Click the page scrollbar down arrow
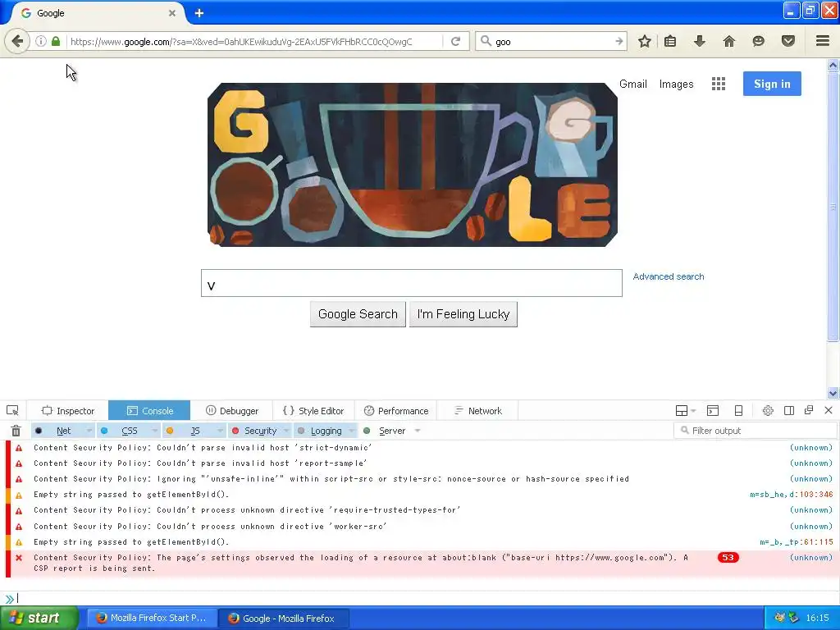The width and height of the screenshot is (840, 630). point(833,393)
